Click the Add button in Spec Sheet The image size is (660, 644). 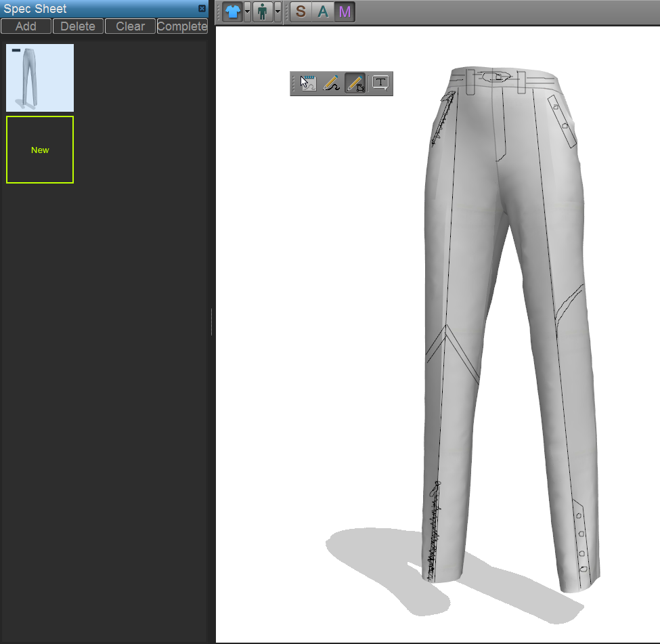click(26, 26)
